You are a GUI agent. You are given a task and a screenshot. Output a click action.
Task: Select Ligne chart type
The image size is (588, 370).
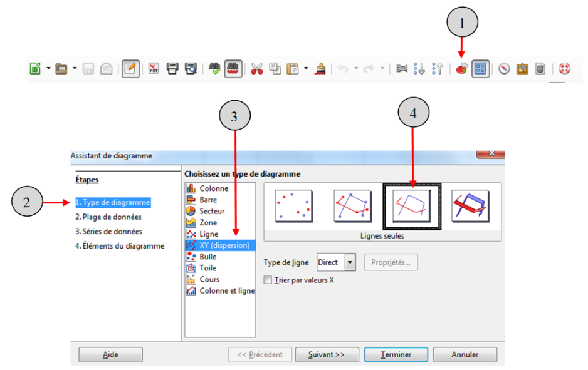click(220, 234)
